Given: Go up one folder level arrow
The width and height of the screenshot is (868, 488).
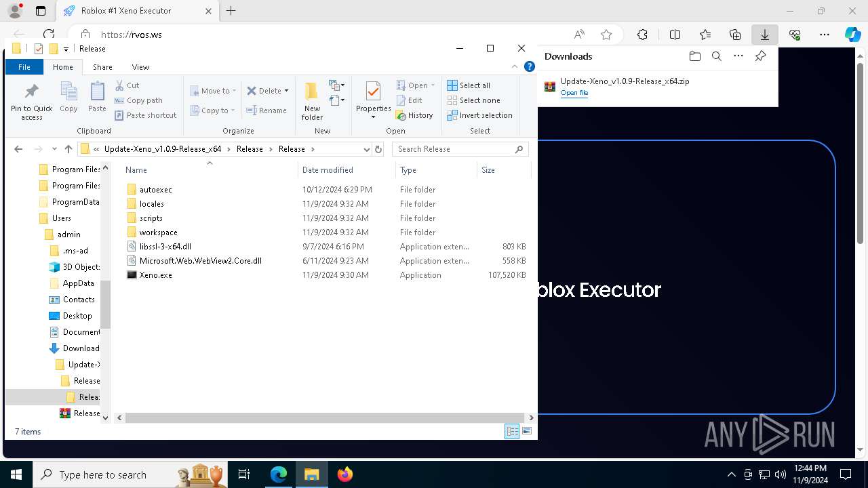Looking at the screenshot, I should (x=68, y=149).
